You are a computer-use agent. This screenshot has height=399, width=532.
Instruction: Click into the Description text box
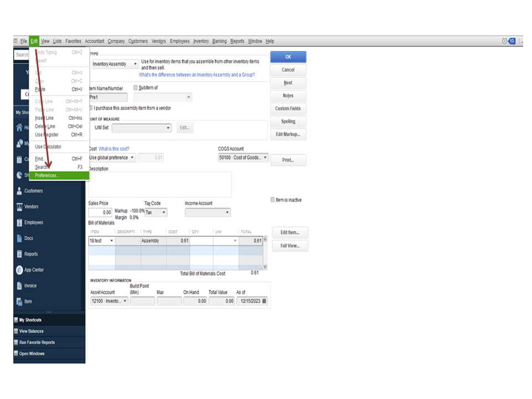160,185
